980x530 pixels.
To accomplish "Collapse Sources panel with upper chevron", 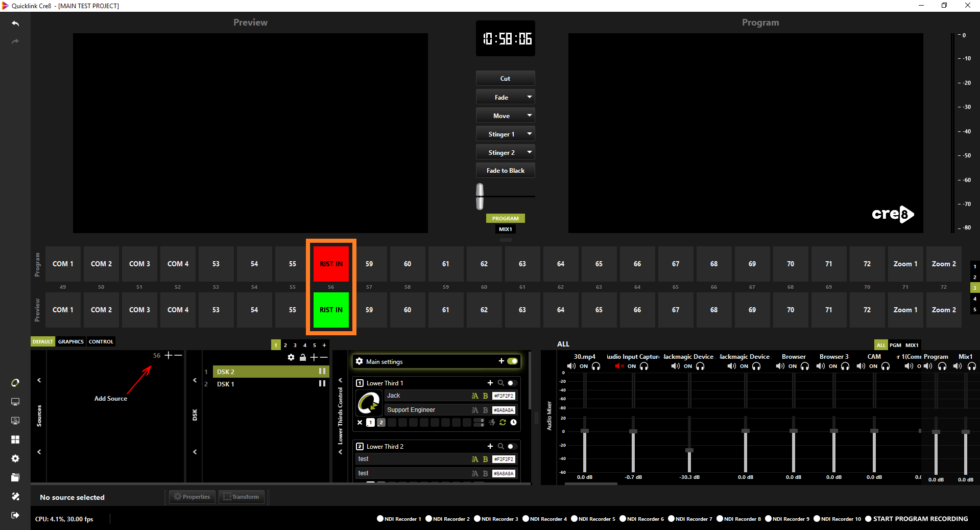I will 39,380.
